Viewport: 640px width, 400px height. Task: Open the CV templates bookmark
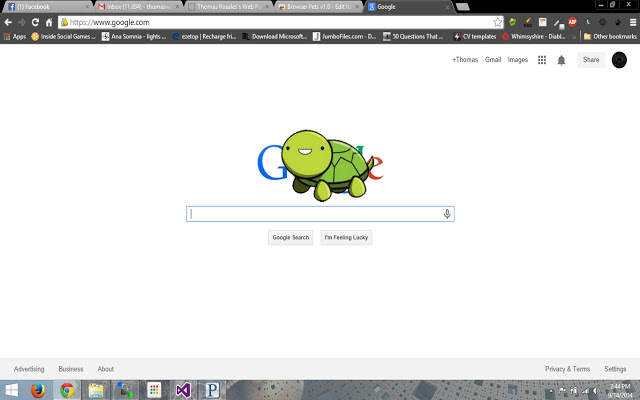coord(475,36)
